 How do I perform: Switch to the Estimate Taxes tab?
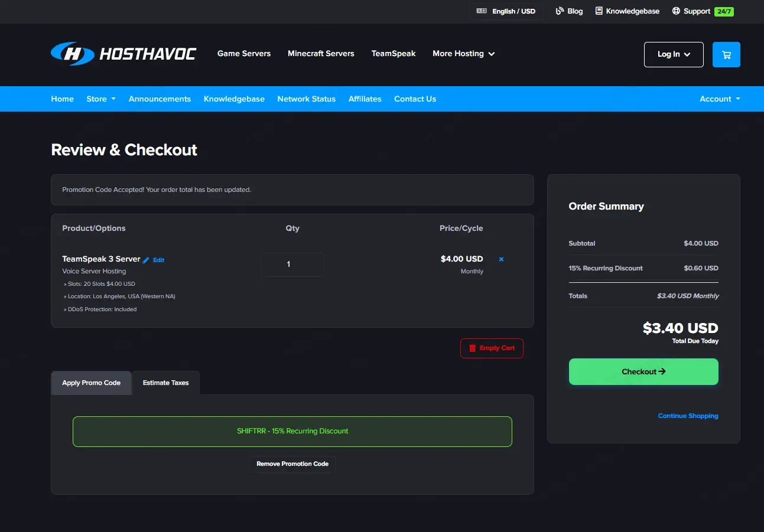[166, 383]
